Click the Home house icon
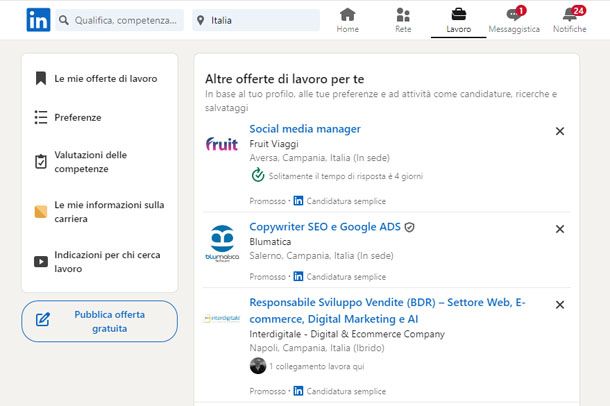Screen dimensions: 610x406 (347, 15)
